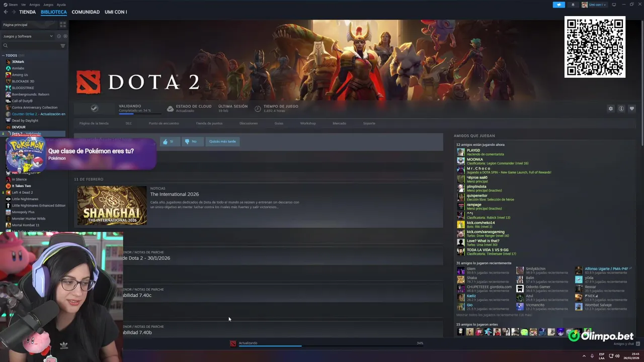
Task: Click the Steam validating button icon
Action: [x=94, y=108]
